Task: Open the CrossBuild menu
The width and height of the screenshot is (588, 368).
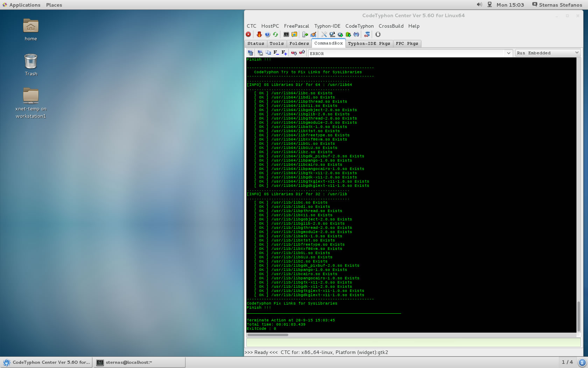Action: (x=391, y=26)
